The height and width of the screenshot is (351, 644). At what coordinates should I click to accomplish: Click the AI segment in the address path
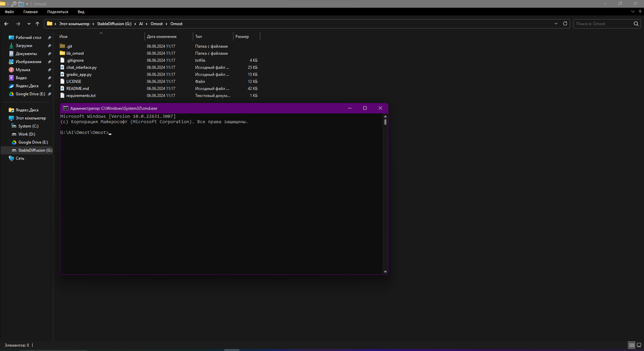point(141,24)
